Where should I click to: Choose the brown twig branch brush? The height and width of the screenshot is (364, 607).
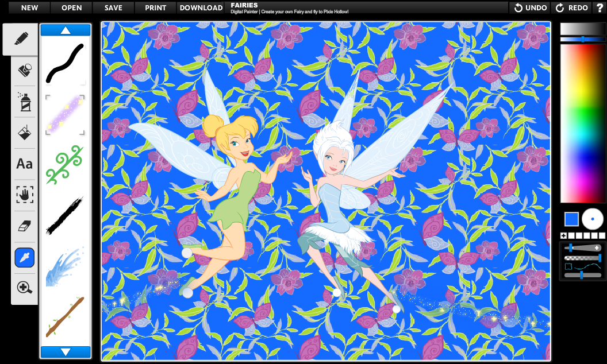coord(65,316)
